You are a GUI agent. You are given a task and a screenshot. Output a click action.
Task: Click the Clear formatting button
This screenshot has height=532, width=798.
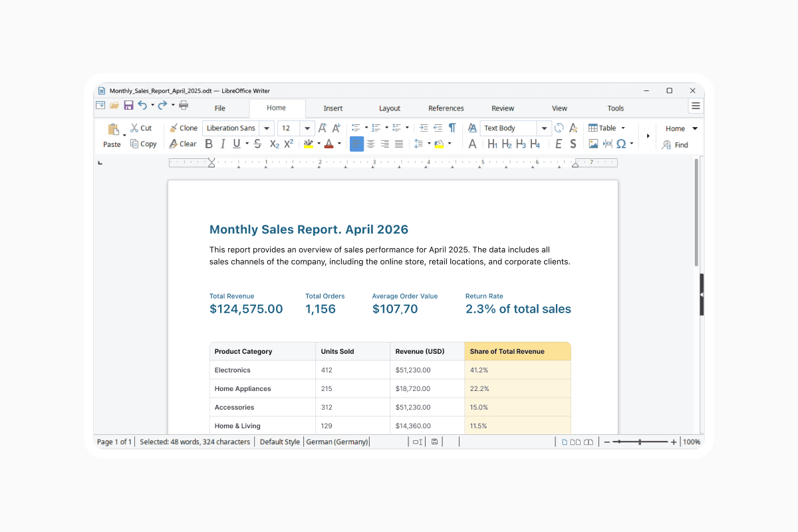point(183,144)
